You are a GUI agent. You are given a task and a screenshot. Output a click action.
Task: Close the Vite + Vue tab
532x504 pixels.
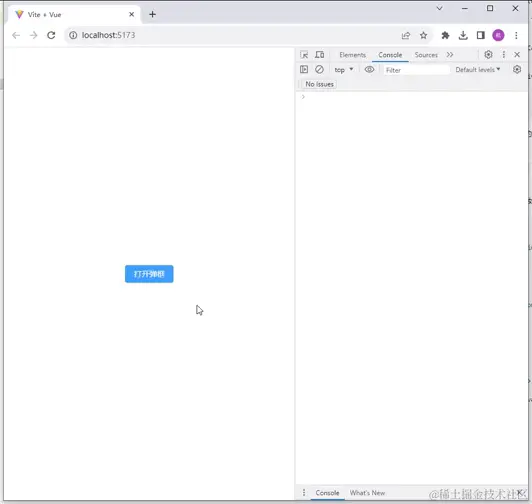click(x=132, y=14)
